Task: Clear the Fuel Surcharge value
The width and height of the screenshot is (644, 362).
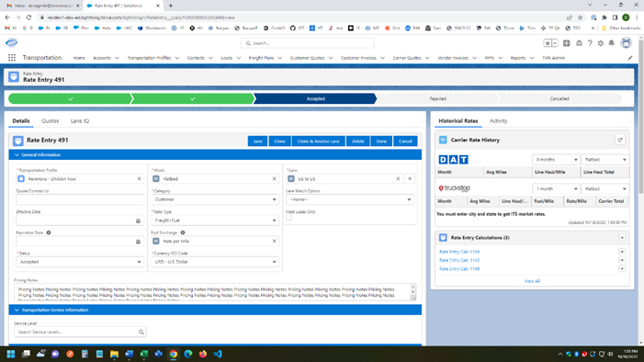Action: click(275, 242)
